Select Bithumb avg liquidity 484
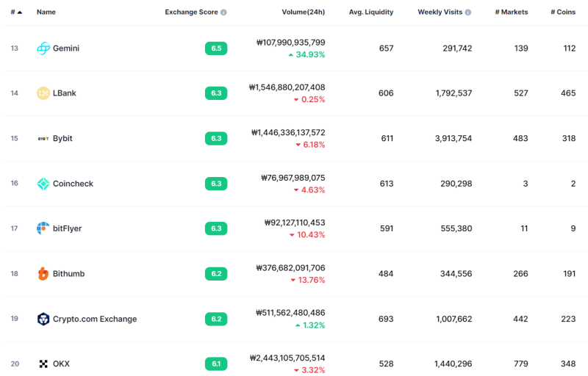The width and height of the screenshot is (588, 376). pos(386,274)
